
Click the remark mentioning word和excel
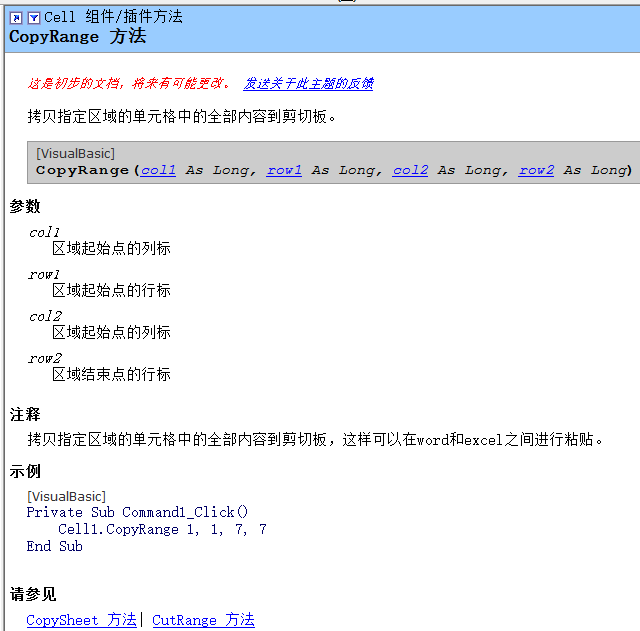(315, 440)
